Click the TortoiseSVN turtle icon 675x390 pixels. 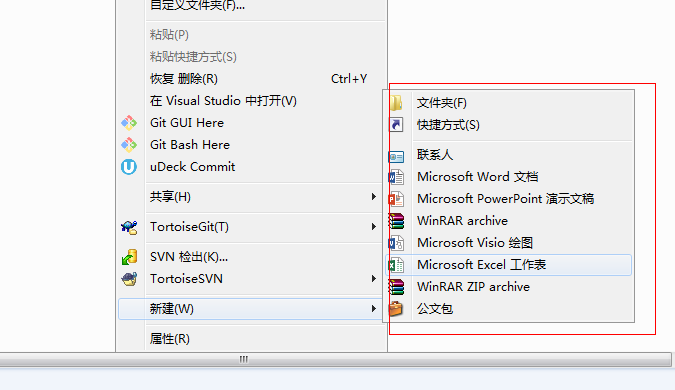[x=129, y=279]
